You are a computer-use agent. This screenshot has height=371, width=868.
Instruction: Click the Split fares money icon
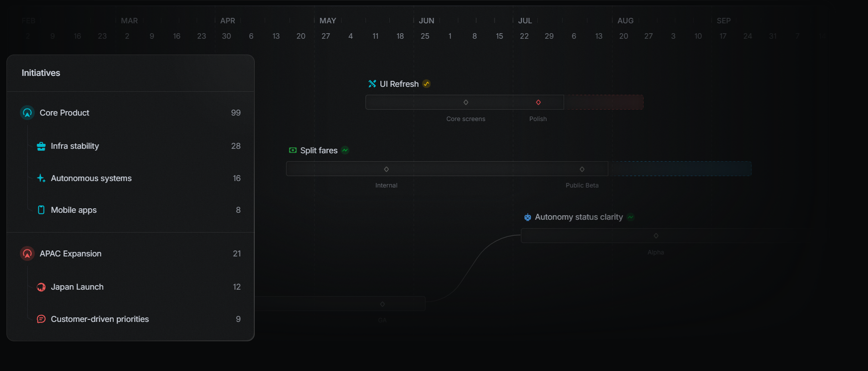[x=293, y=150]
